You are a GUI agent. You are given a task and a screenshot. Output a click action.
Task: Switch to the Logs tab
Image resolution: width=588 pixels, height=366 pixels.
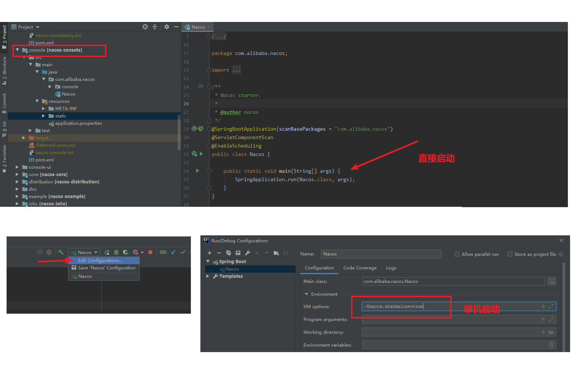point(391,268)
